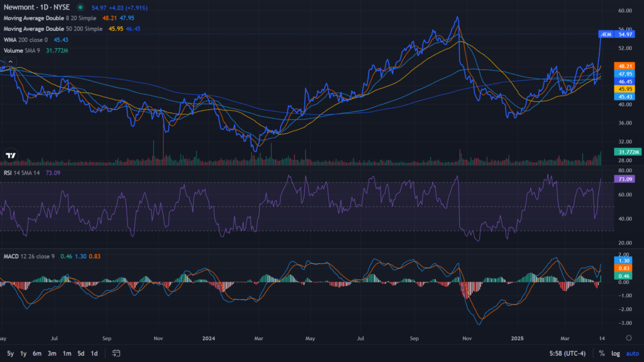Click the 80.00 RSI scale label

625,170
